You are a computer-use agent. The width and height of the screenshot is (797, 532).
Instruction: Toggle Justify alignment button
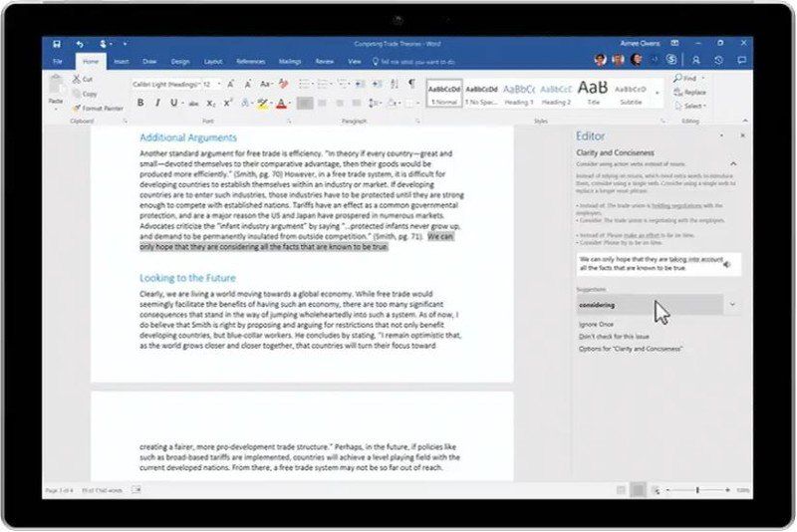(357, 104)
